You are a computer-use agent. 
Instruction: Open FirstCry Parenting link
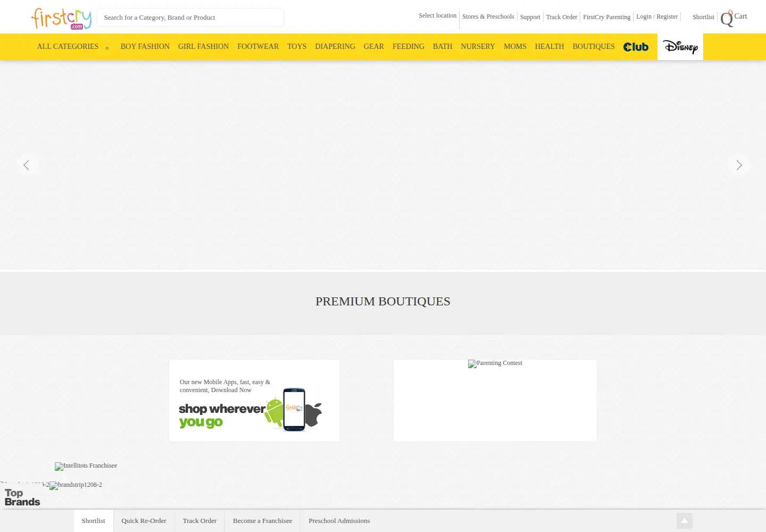coord(606,17)
